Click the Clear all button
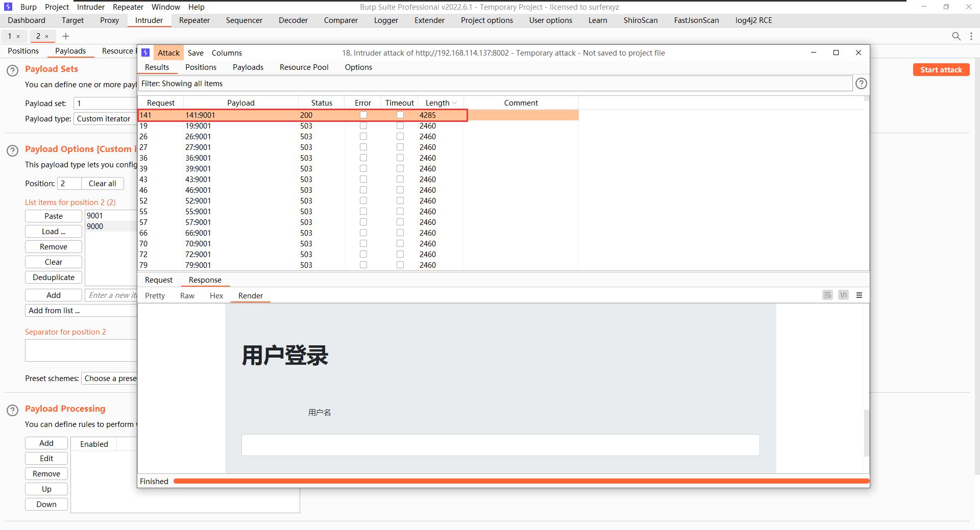The image size is (980, 530). pyautogui.click(x=103, y=184)
